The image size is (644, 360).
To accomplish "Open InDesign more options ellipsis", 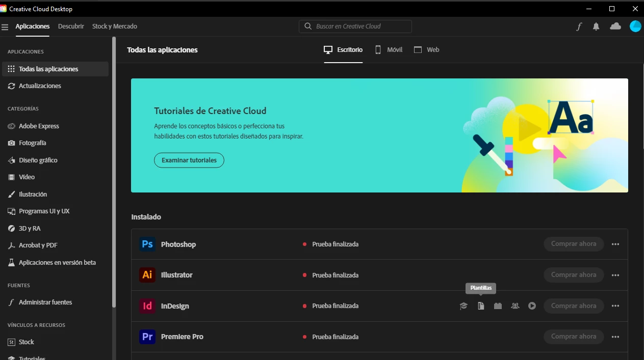I will [615, 306].
